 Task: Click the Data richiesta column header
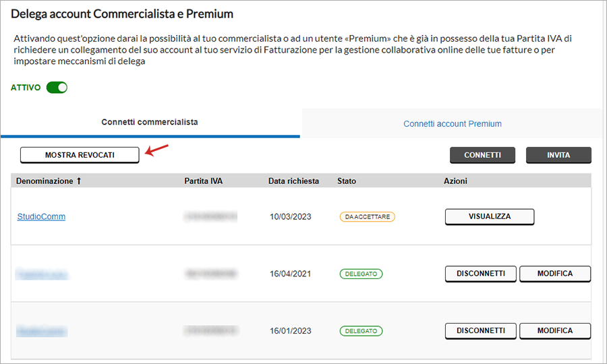pos(294,181)
